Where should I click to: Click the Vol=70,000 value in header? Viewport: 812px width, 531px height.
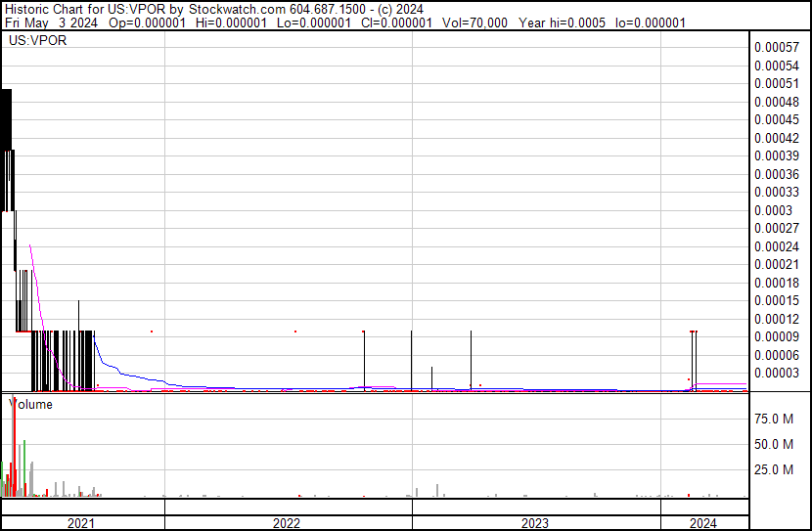click(x=474, y=22)
